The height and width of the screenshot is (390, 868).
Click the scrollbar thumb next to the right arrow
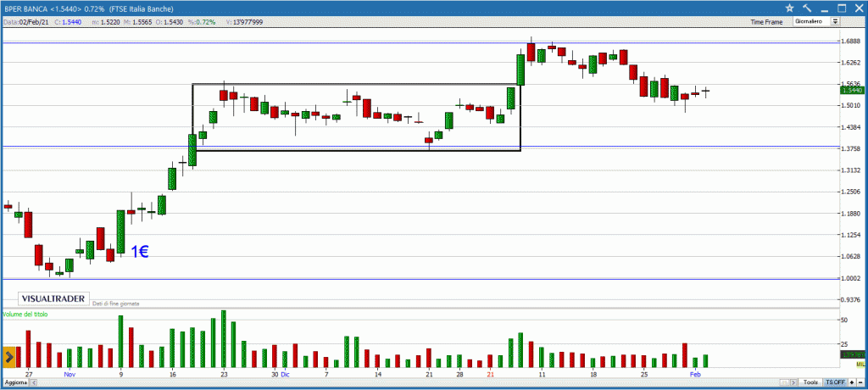[784, 382]
